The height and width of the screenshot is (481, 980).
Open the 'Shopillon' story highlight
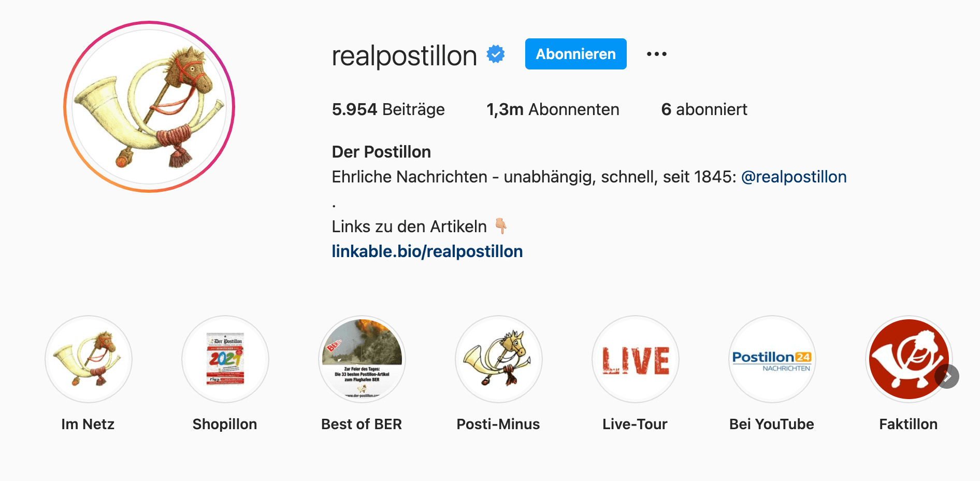click(225, 359)
